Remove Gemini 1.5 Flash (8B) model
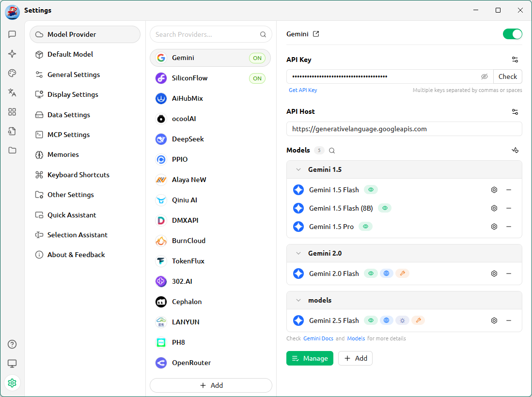This screenshot has width=532, height=397. pyautogui.click(x=509, y=208)
